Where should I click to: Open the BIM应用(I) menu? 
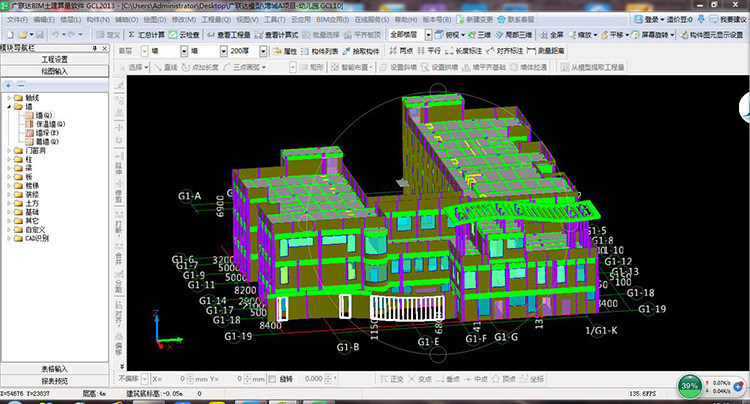coord(333,20)
